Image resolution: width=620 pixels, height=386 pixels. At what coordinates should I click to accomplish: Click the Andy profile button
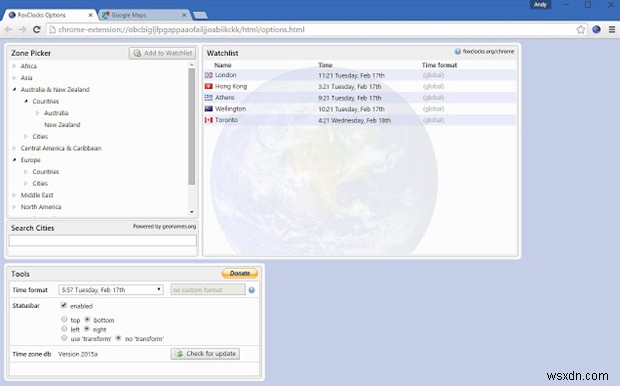(540, 5)
